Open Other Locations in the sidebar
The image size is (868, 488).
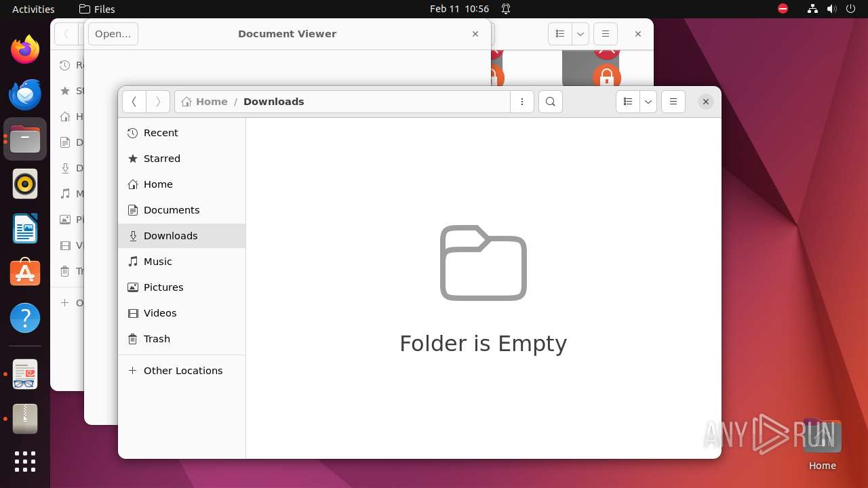click(x=182, y=371)
